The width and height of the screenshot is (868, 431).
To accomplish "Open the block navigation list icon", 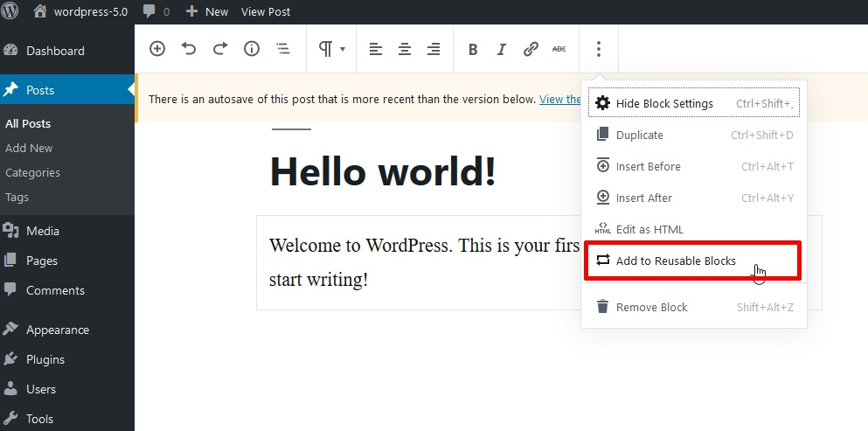I will point(283,49).
